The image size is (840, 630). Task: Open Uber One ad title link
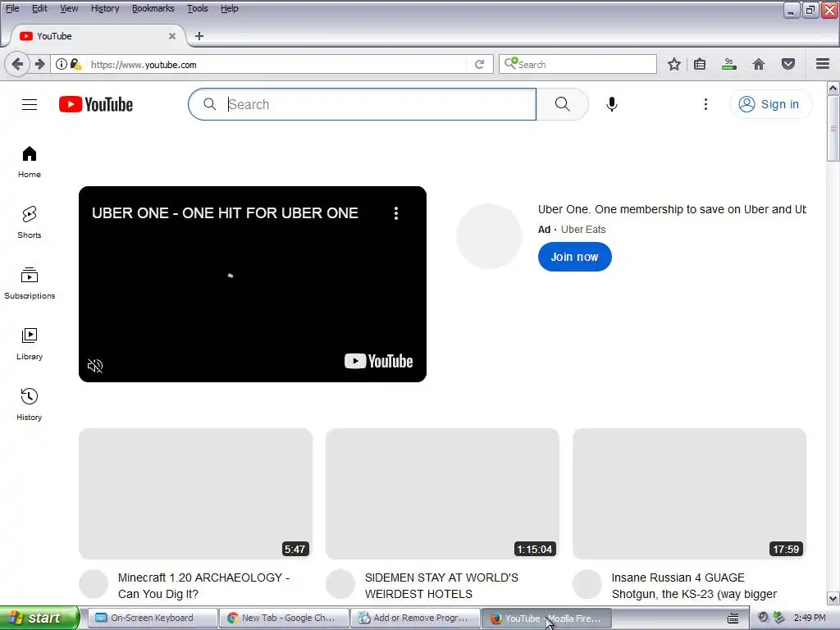point(672,209)
